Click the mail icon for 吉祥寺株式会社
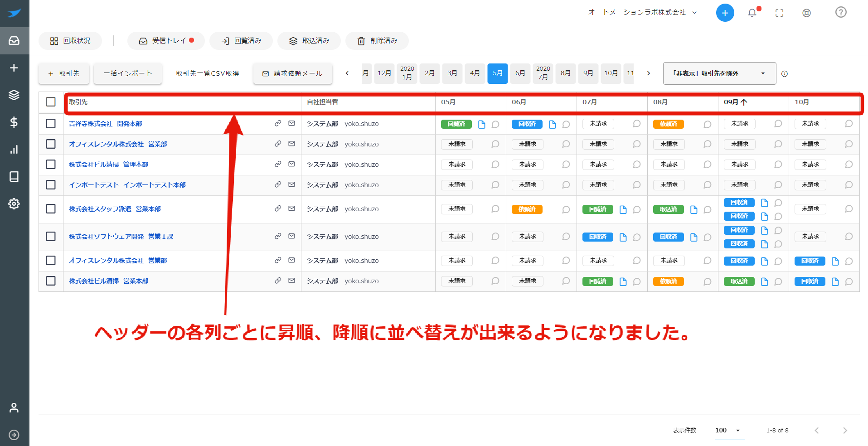 291,123
